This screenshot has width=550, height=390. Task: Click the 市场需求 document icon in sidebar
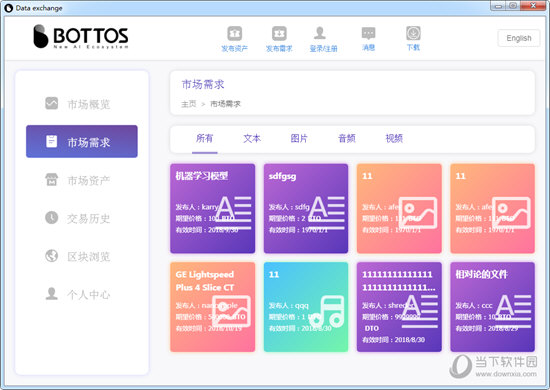pyautogui.click(x=52, y=141)
